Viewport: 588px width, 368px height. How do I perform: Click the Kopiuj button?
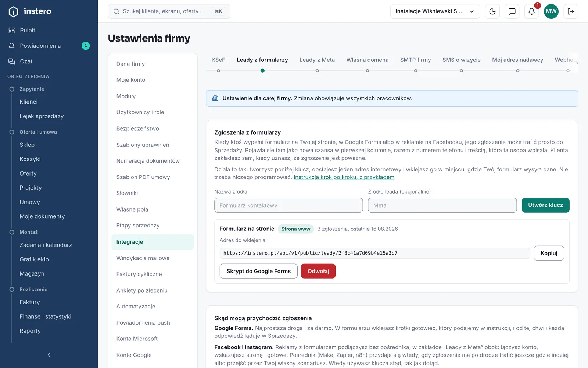click(x=549, y=253)
